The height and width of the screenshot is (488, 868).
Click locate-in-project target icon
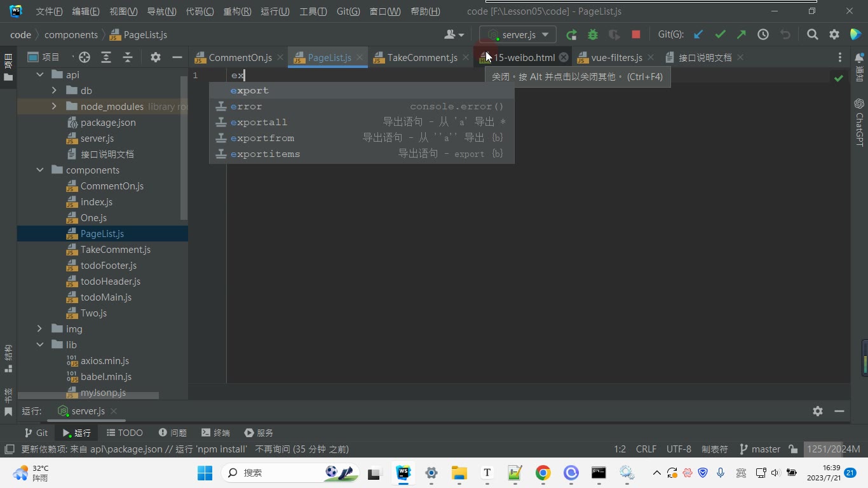point(85,57)
